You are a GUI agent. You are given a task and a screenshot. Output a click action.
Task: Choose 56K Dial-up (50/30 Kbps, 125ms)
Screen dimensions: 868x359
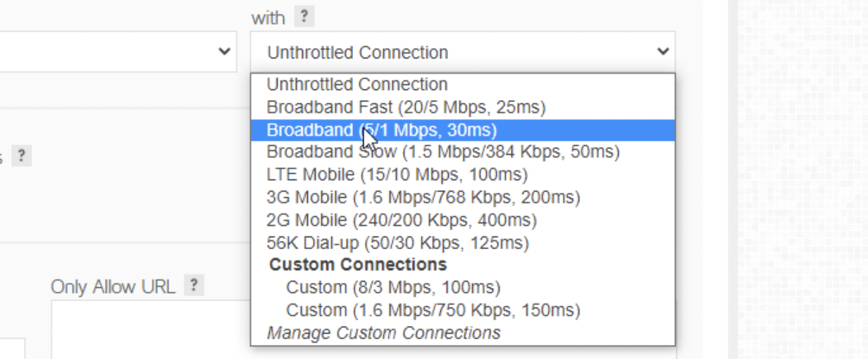click(x=463, y=242)
